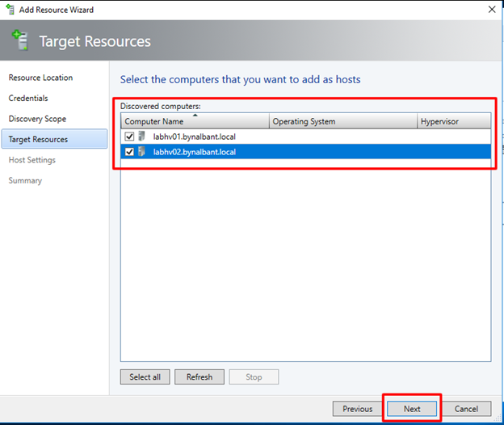The image size is (504, 425).
Task: Select the labhv02.bynalbant.local row text
Action: tap(195, 152)
